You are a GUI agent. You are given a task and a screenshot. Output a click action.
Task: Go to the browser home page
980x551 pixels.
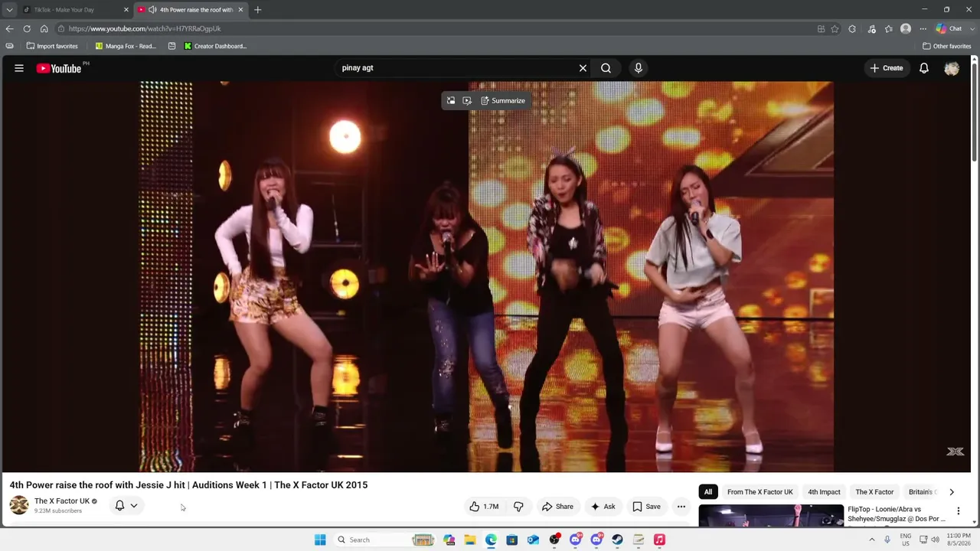[44, 29]
